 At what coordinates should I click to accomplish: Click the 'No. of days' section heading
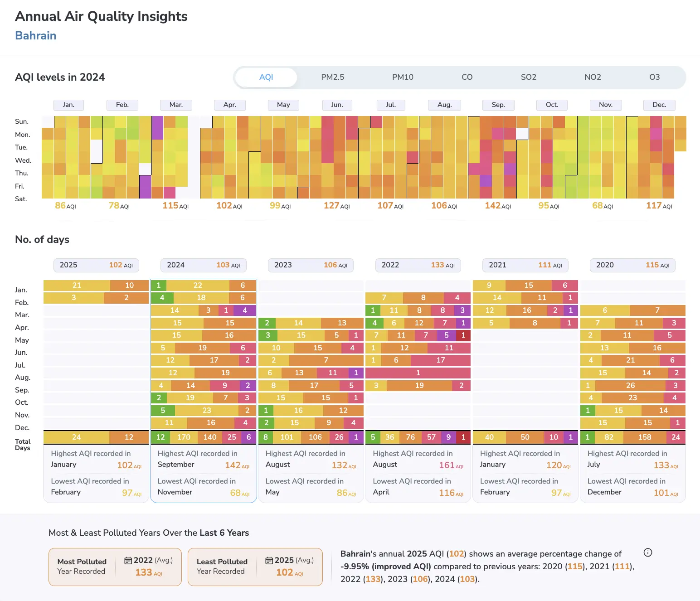pyautogui.click(x=42, y=239)
